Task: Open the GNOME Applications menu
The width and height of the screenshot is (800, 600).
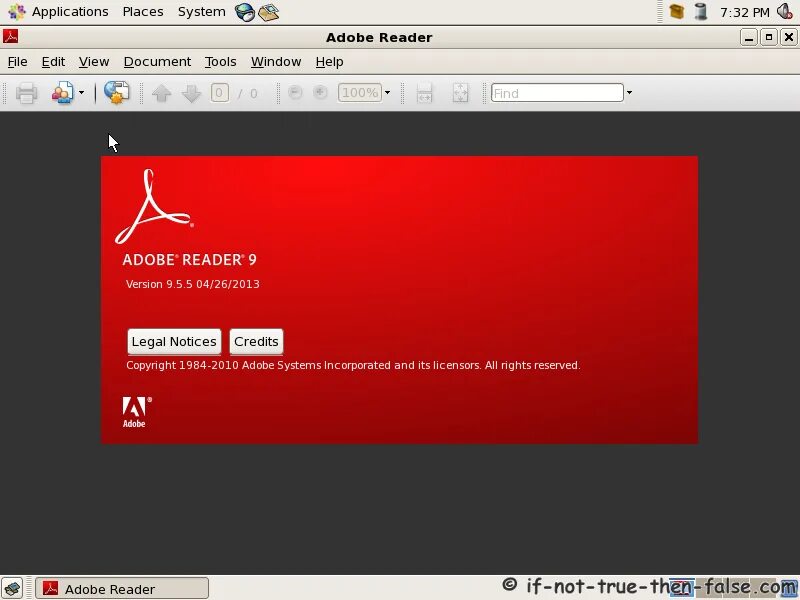Action: pos(59,12)
